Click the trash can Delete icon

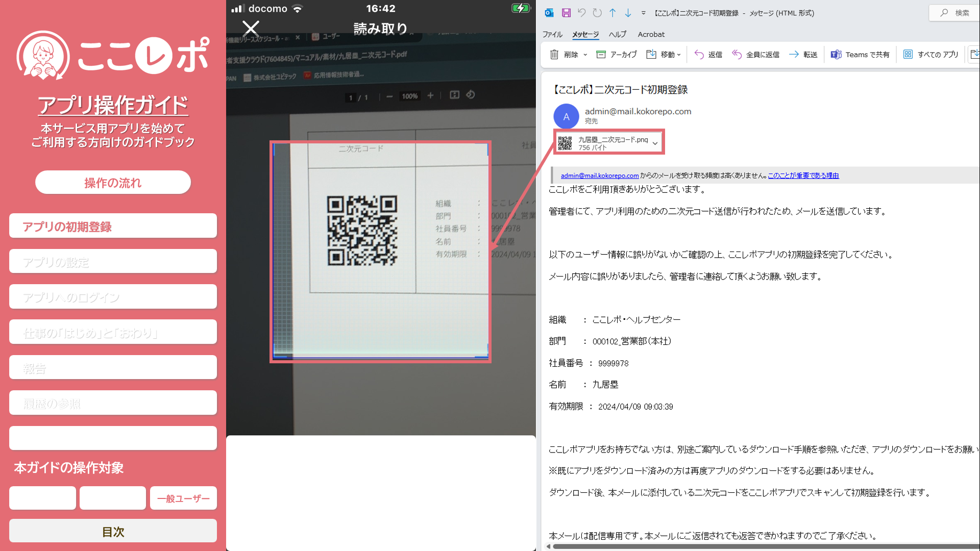coord(554,54)
